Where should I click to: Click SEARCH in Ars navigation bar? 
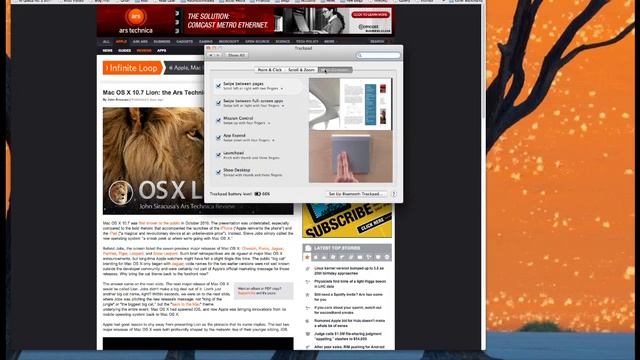pos(377,42)
